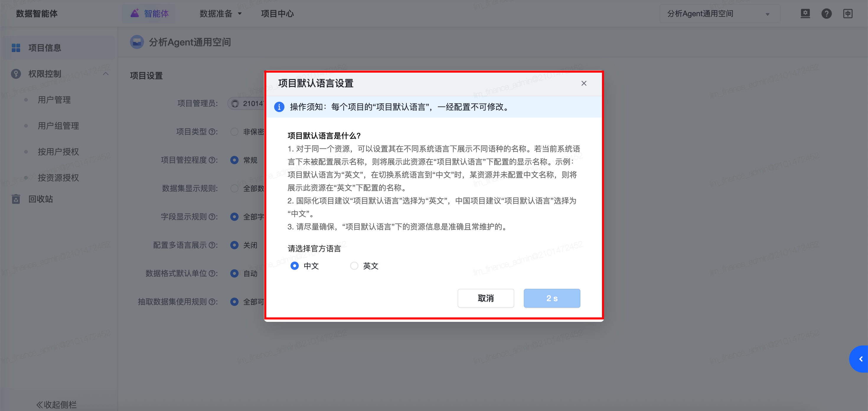Screen dimensions: 868x411
Task: Click the purple 智能体 icon
Action: [135, 13]
